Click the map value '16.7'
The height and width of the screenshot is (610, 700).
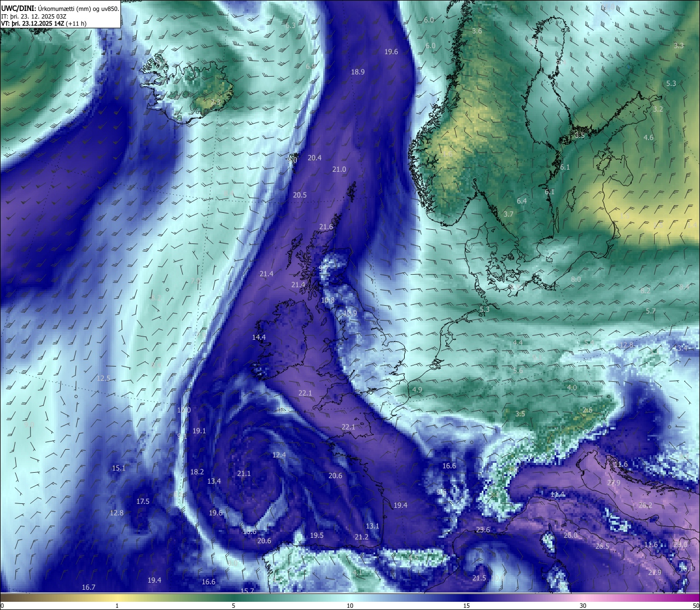click(x=89, y=588)
